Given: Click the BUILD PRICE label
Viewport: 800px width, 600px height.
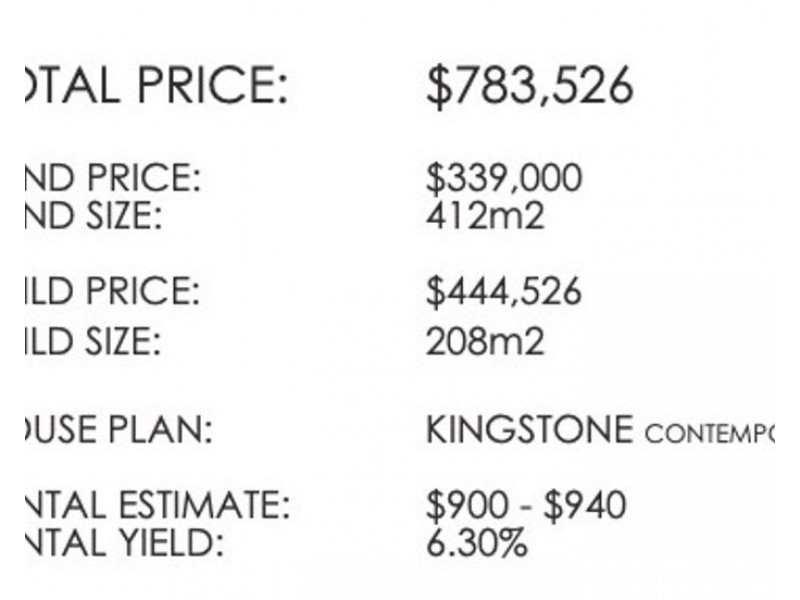Looking at the screenshot, I should pos(112,292).
